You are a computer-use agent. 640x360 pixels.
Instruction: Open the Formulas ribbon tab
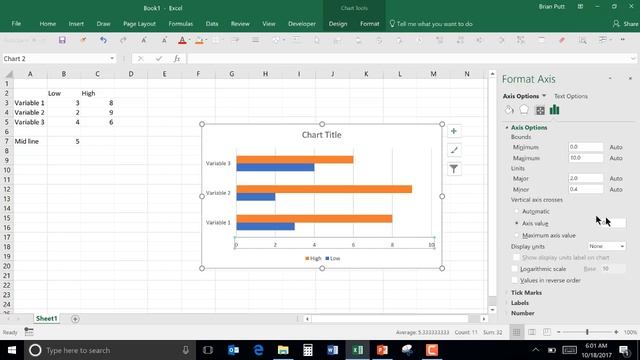pyautogui.click(x=180, y=24)
